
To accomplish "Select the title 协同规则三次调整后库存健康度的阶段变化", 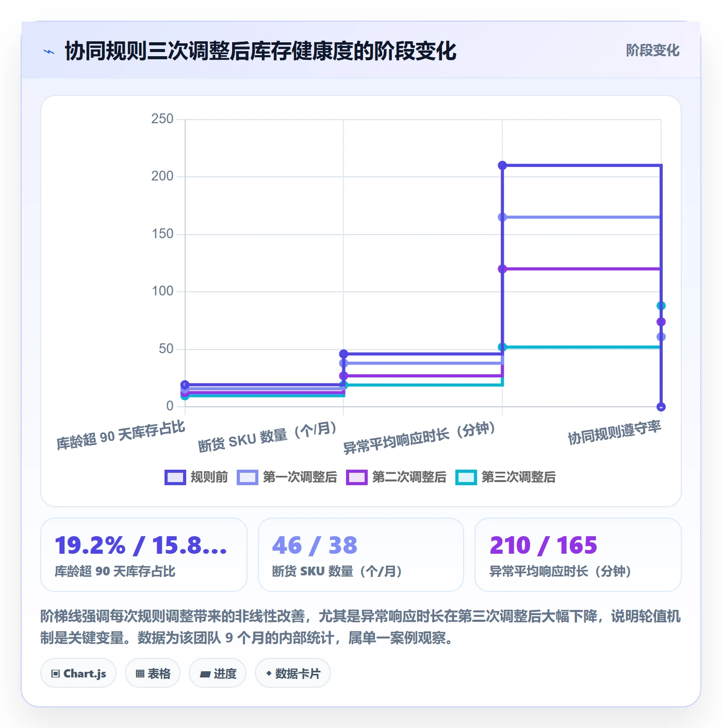I will (260, 52).
